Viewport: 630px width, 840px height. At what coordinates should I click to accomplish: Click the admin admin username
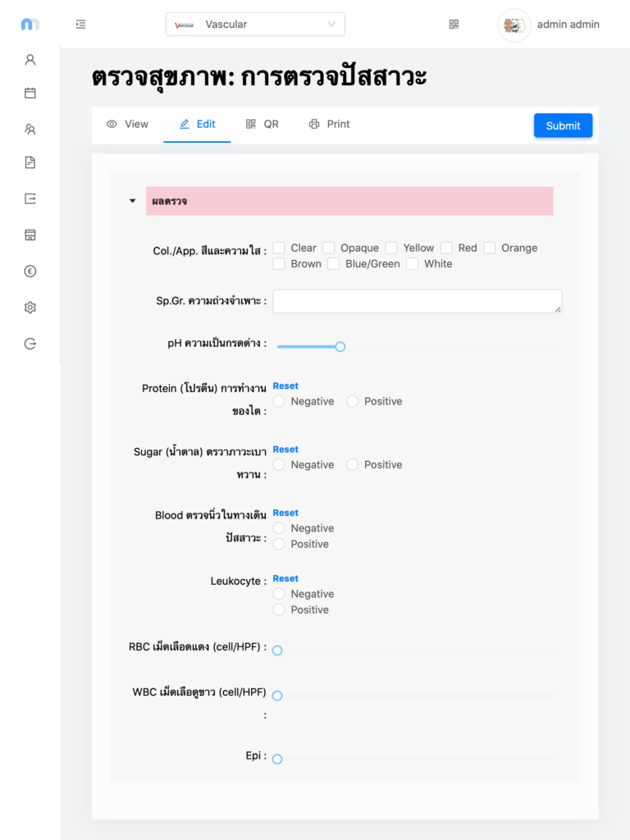(x=568, y=24)
